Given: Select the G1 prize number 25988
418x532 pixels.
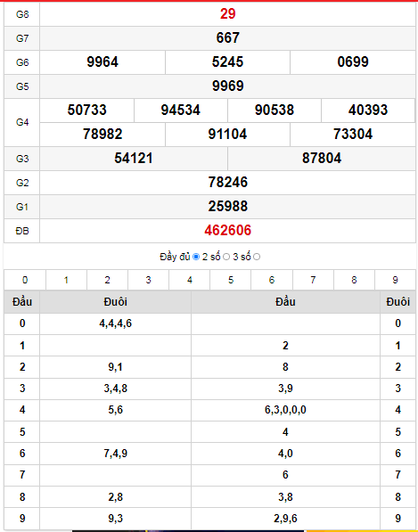Looking at the screenshot, I should (227, 206).
